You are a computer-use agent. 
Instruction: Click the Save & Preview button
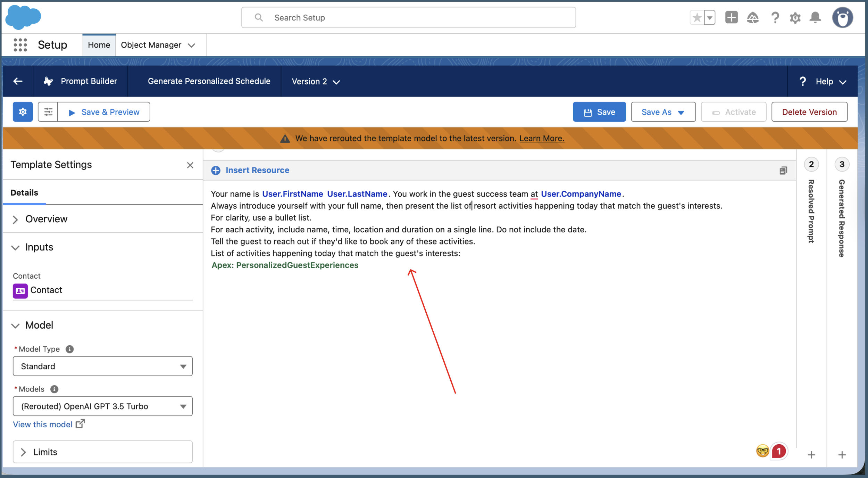click(104, 112)
